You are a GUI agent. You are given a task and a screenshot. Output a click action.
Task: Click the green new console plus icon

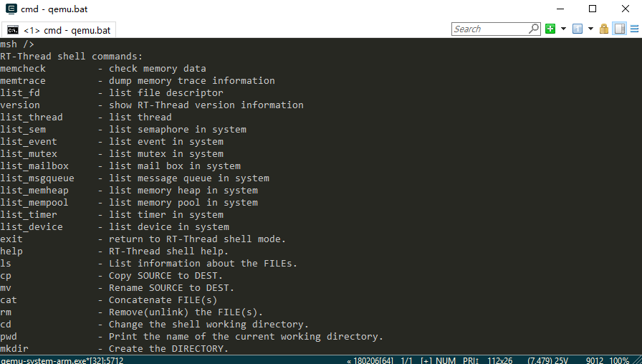click(550, 29)
